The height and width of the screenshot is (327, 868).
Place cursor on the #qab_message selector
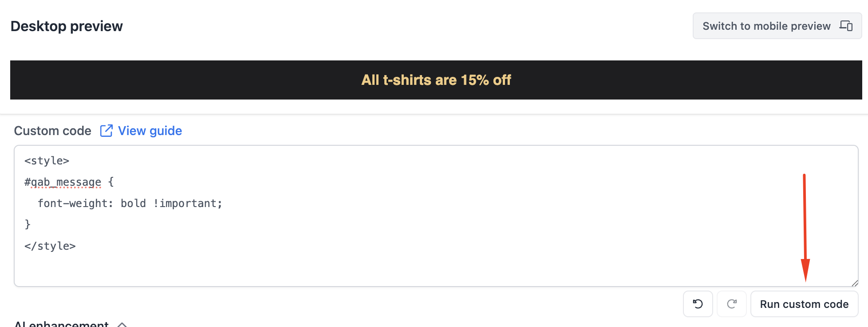[63, 182]
